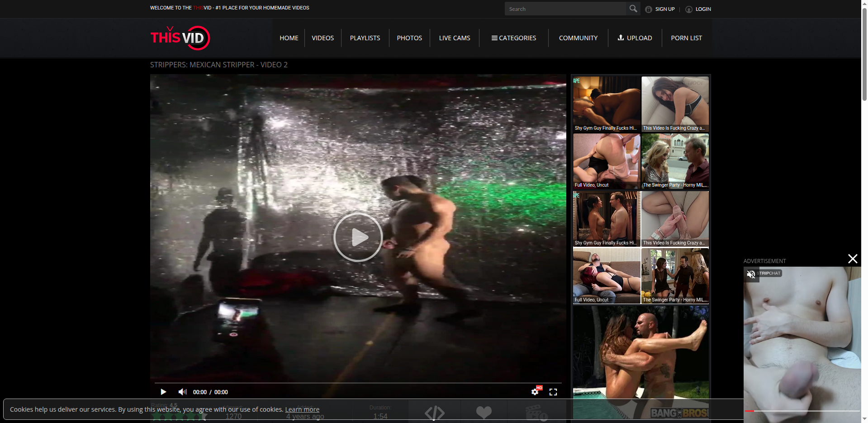Screen dimensions: 868x423
Task: Open the PORN LIST menu item
Action: 687,38
